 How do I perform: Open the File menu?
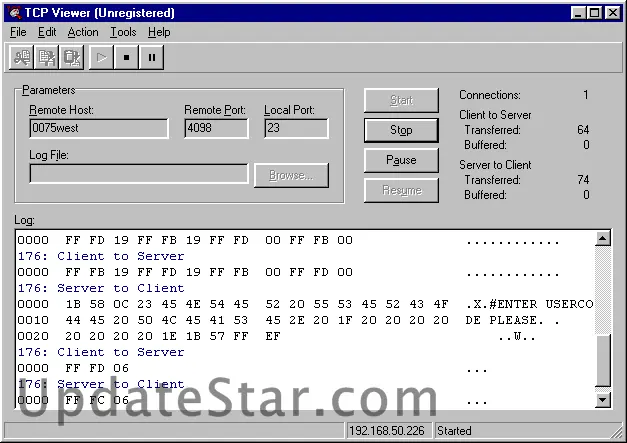tap(18, 32)
